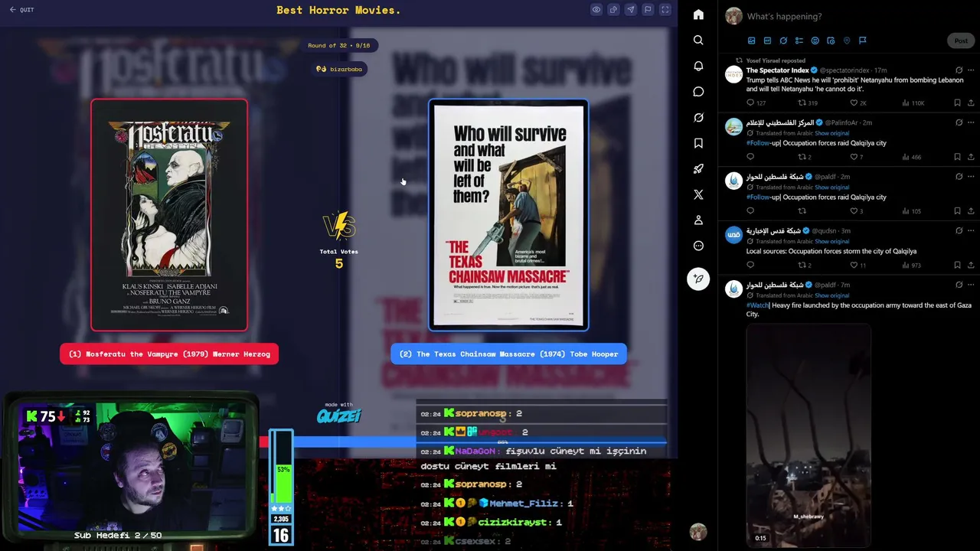
Task: Bookmark the @PalinfoAr post
Action: point(957,157)
